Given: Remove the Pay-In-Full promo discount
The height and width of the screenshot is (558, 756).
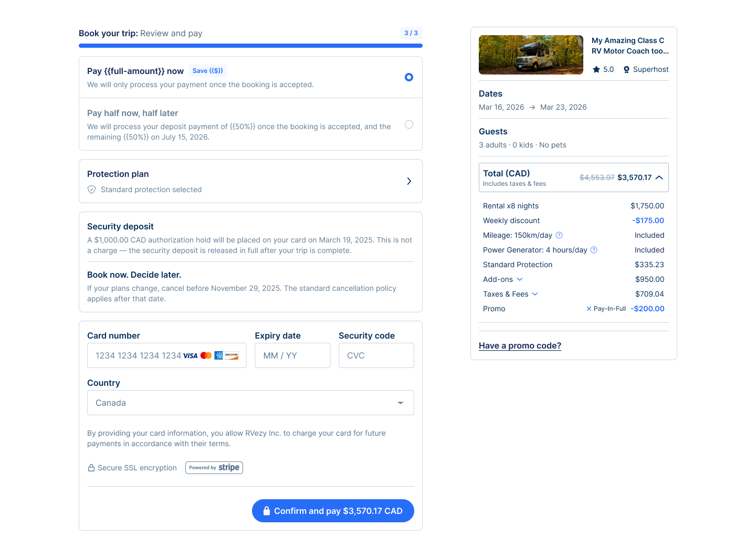Looking at the screenshot, I should pyautogui.click(x=588, y=309).
